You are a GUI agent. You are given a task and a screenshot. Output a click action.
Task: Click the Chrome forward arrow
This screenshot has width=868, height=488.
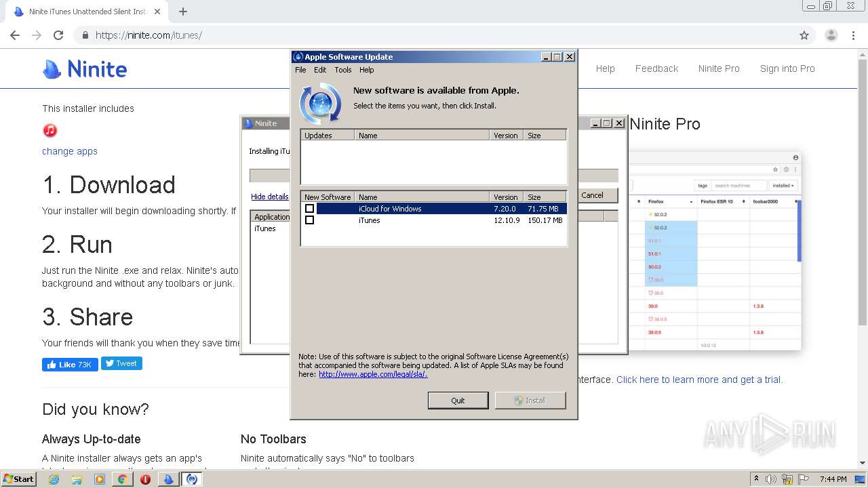click(x=37, y=35)
